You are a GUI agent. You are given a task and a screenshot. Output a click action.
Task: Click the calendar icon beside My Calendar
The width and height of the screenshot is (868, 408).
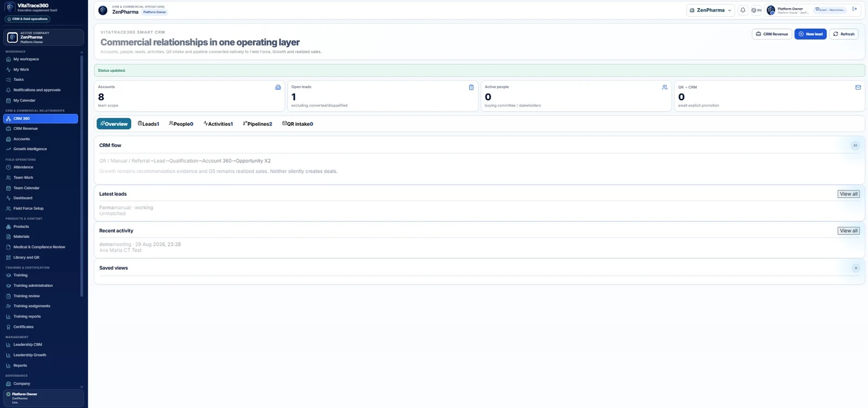[x=8, y=100]
